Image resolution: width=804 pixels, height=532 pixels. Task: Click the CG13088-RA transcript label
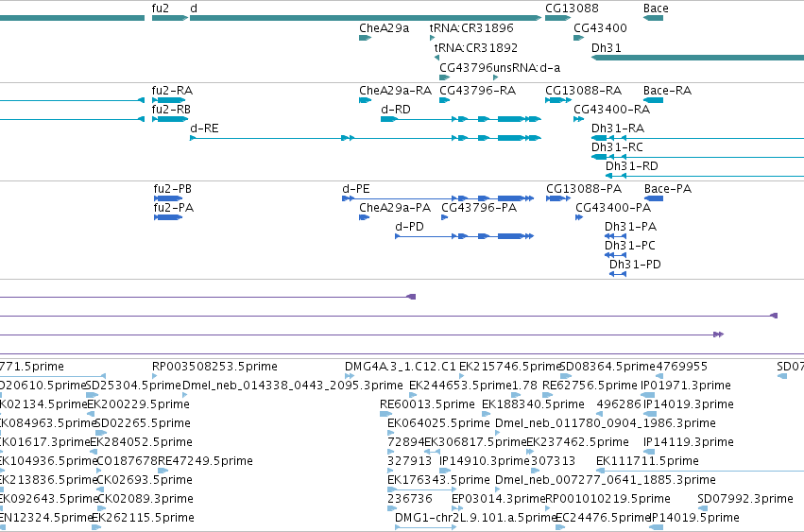click(583, 91)
